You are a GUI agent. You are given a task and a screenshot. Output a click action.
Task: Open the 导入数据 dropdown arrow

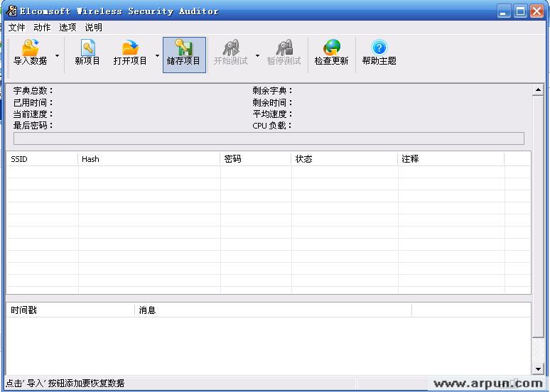(57, 55)
